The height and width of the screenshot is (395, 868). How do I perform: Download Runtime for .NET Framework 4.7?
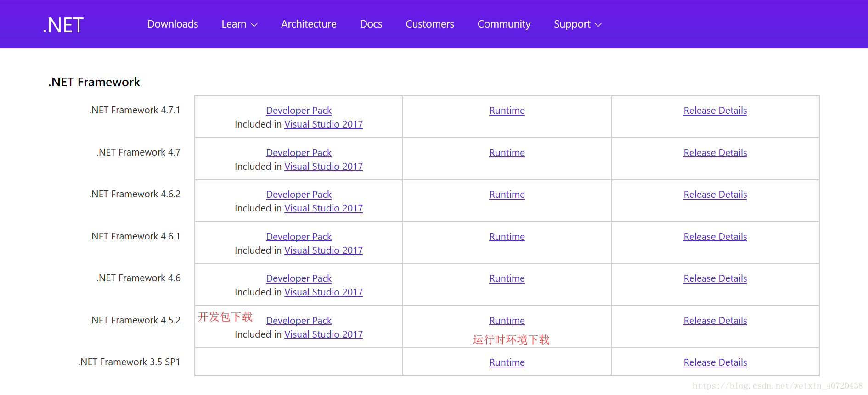[x=507, y=153]
